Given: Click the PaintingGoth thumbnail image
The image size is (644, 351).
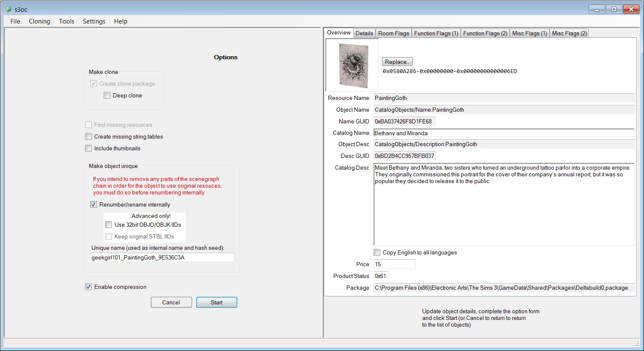Looking at the screenshot, I should coord(352,65).
